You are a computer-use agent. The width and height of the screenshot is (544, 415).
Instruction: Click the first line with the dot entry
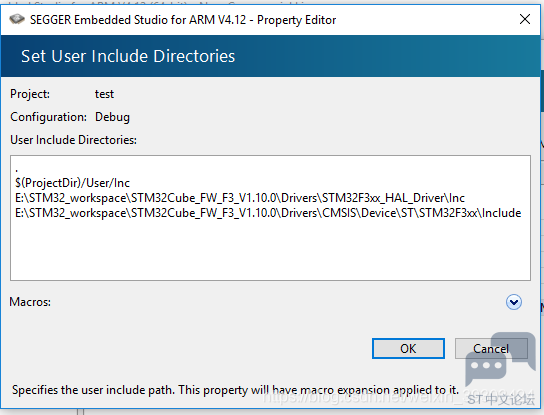[17, 169]
